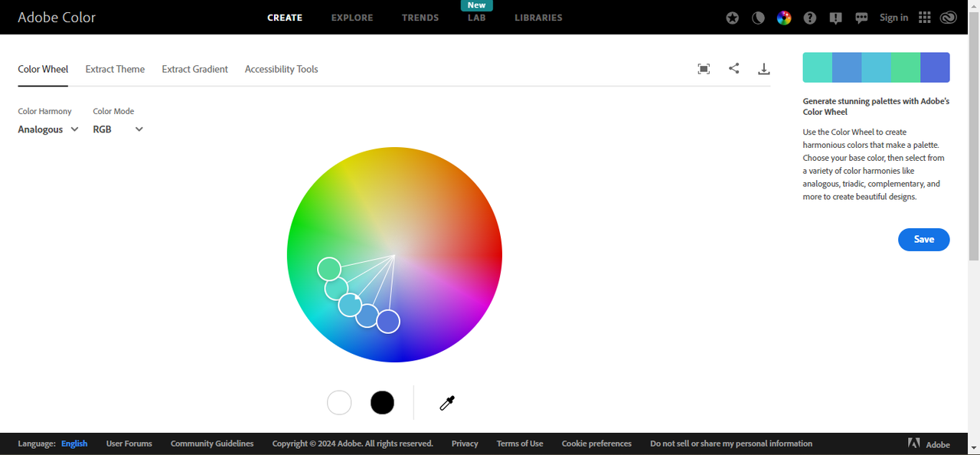Open Cookie preferences link
The image size is (980, 455).
[596, 444]
